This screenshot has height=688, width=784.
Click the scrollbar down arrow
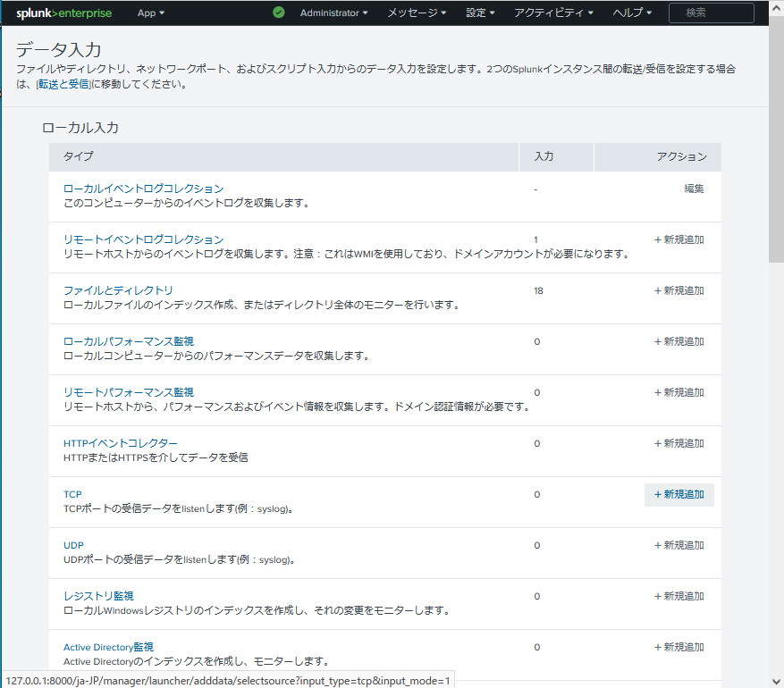(776, 681)
